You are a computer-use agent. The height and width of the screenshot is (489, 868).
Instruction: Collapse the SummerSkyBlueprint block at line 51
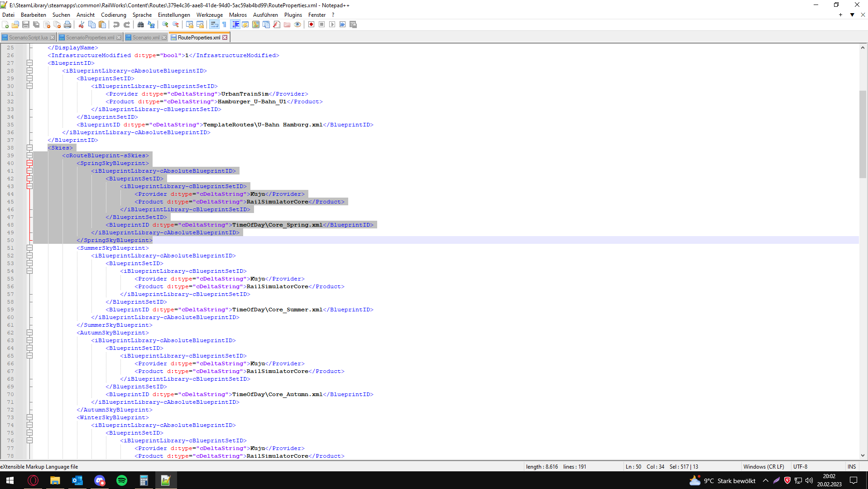coord(29,248)
